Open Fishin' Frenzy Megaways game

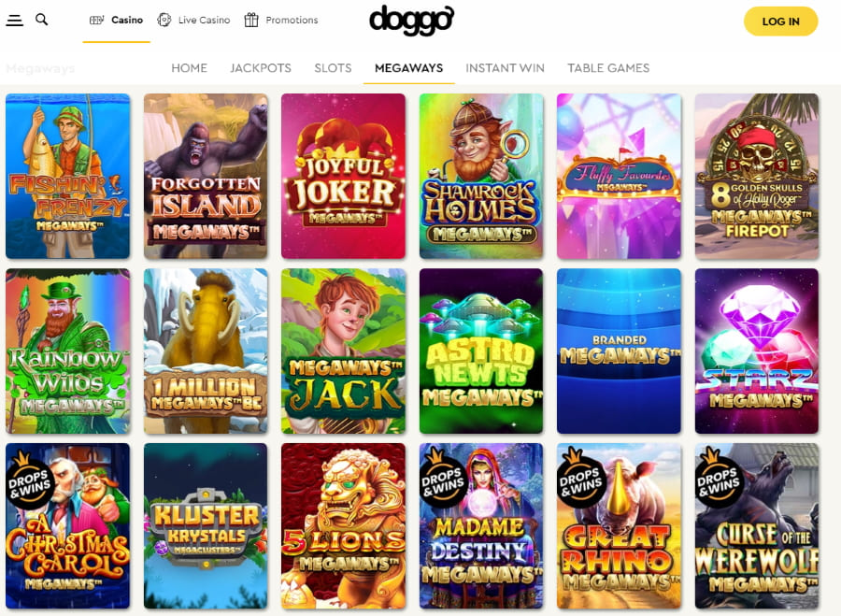click(67, 176)
